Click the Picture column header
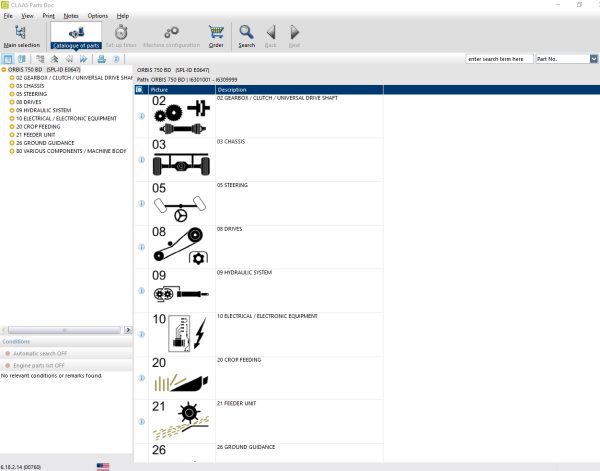This screenshot has width=600, height=471. coord(182,90)
